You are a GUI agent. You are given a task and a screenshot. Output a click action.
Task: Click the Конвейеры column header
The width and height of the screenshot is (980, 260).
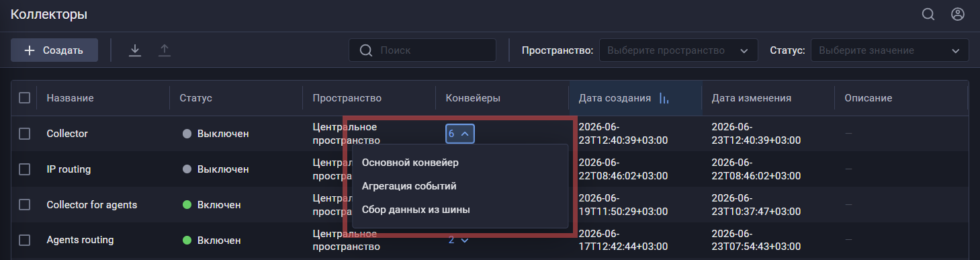click(473, 98)
